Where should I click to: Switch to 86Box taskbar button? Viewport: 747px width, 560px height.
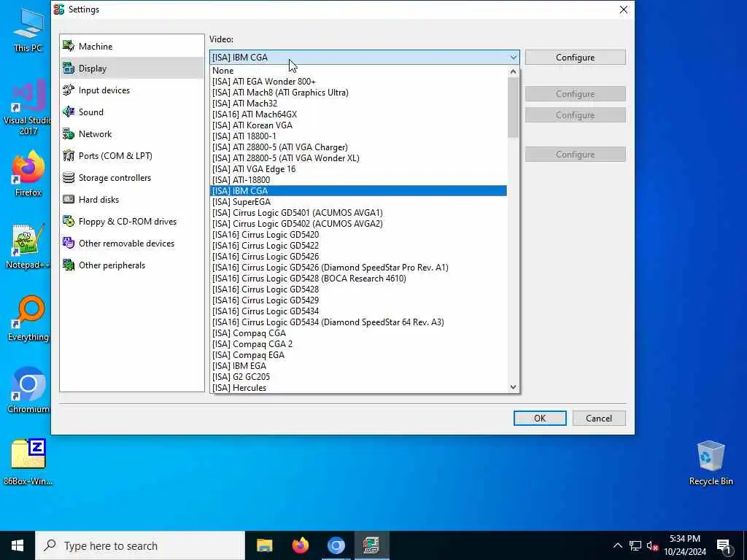click(371, 545)
